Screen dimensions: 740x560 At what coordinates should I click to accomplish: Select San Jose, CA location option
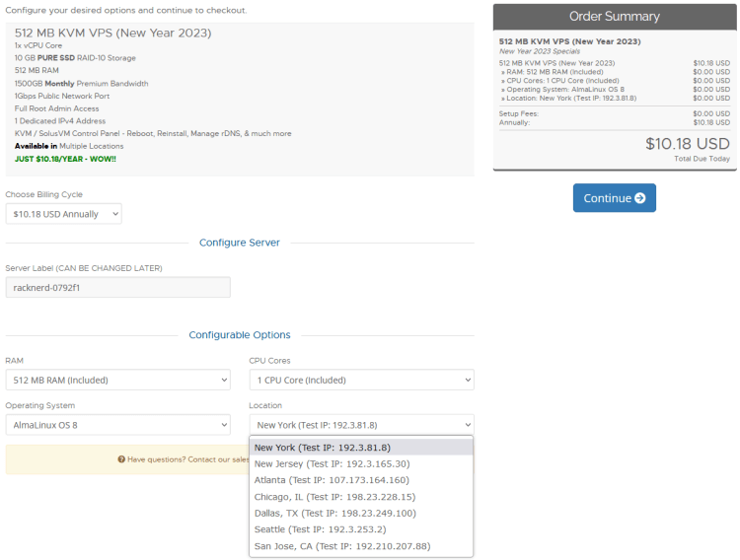341,546
